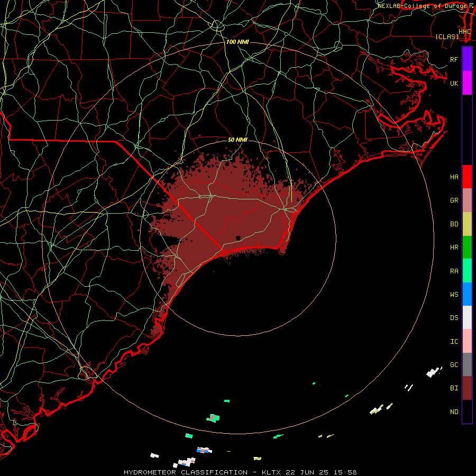Click the DS legend label
Screen dimensions: 476x476
[x=454, y=318]
